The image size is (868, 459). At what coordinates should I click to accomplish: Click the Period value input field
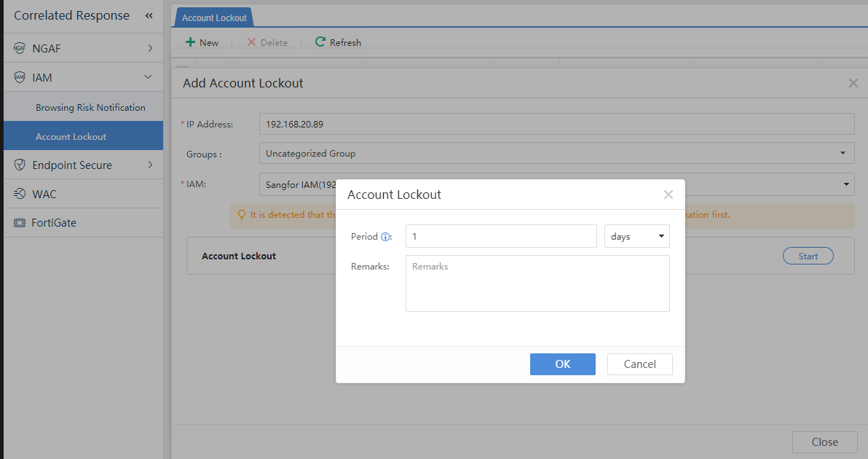point(500,236)
